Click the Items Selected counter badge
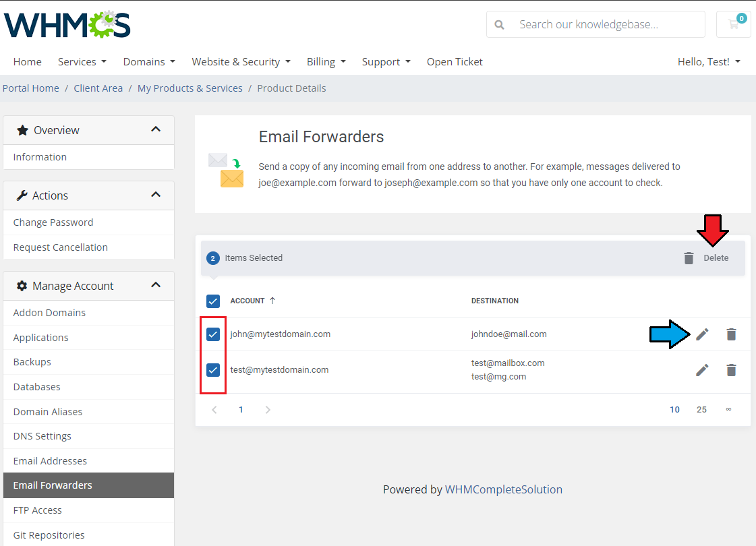This screenshot has height=546, width=756. pyautogui.click(x=213, y=258)
